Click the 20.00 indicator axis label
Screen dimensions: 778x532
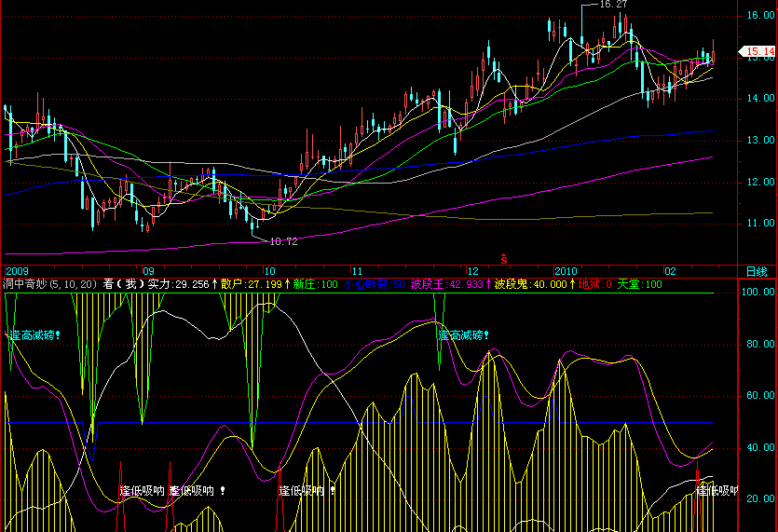(760, 498)
